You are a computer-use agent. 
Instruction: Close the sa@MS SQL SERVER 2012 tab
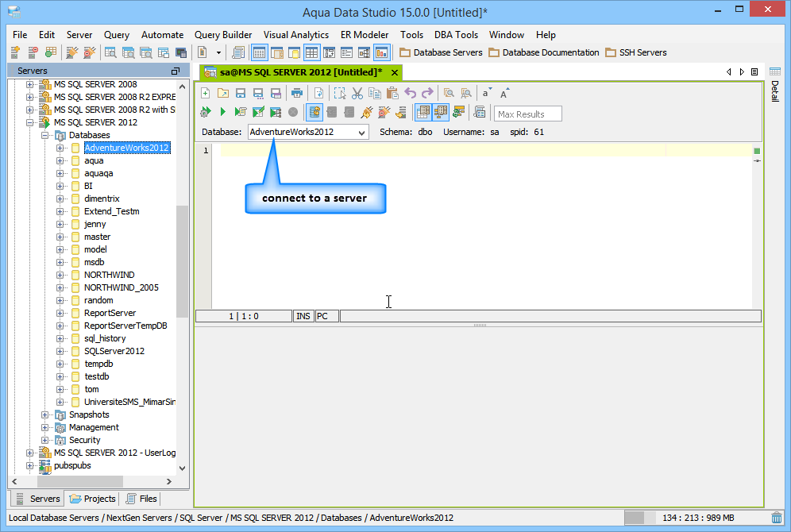(x=395, y=72)
